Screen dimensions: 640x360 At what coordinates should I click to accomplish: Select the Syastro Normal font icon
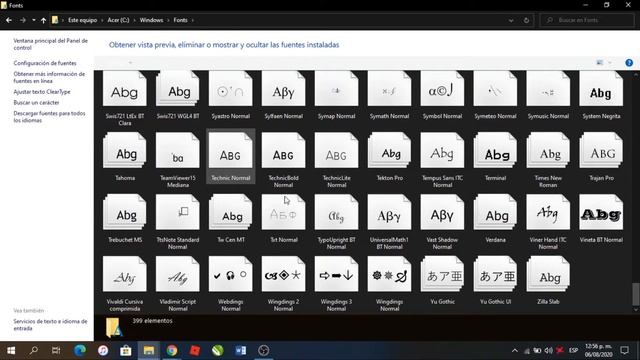tap(231, 89)
